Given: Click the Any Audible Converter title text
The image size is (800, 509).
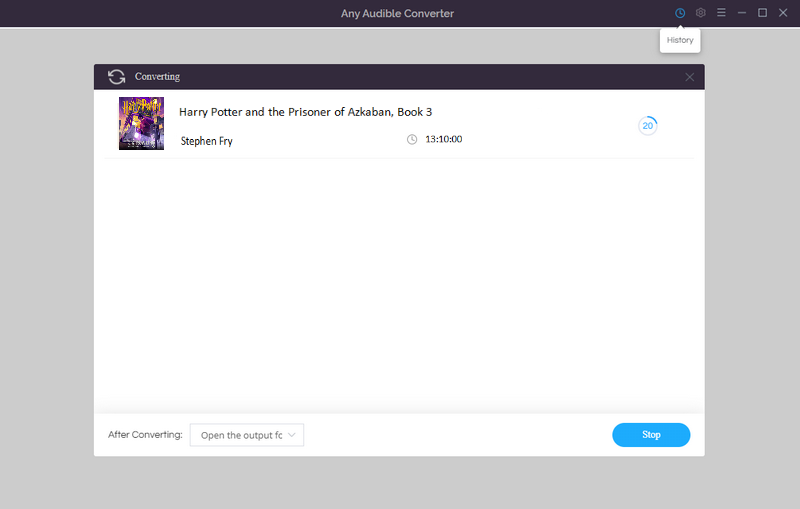Looking at the screenshot, I should click(397, 14).
